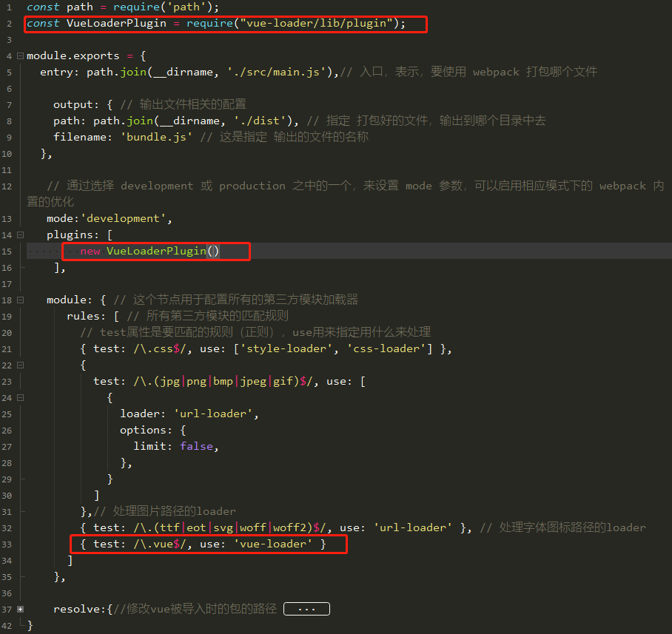Click the "resolve:" key on line 37
This screenshot has width=672, height=634.
(x=80, y=609)
